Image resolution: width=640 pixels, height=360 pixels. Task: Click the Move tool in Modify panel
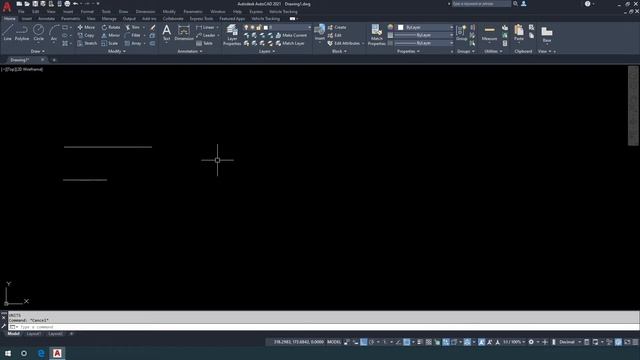86,27
